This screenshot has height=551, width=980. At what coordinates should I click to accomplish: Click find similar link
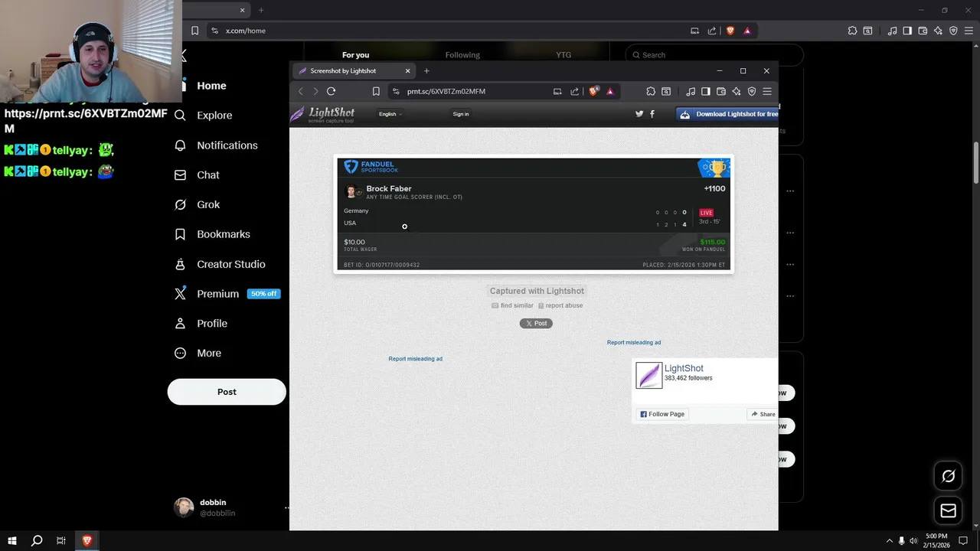pyautogui.click(x=512, y=305)
